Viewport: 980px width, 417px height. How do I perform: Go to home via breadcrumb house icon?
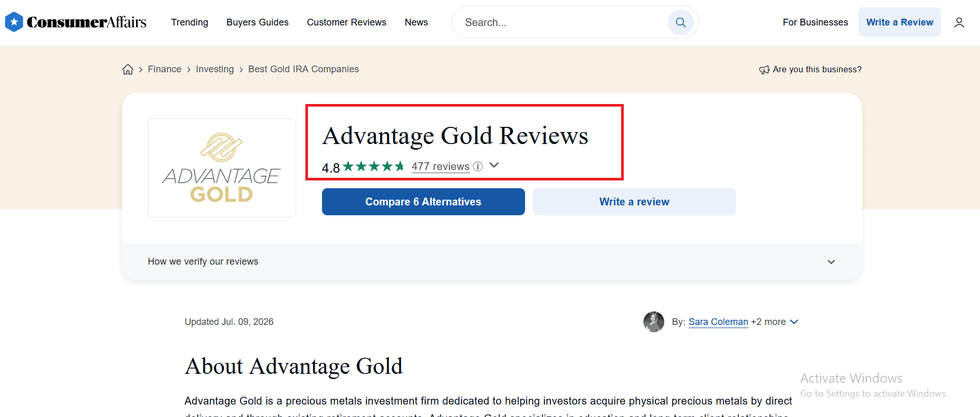tap(128, 69)
